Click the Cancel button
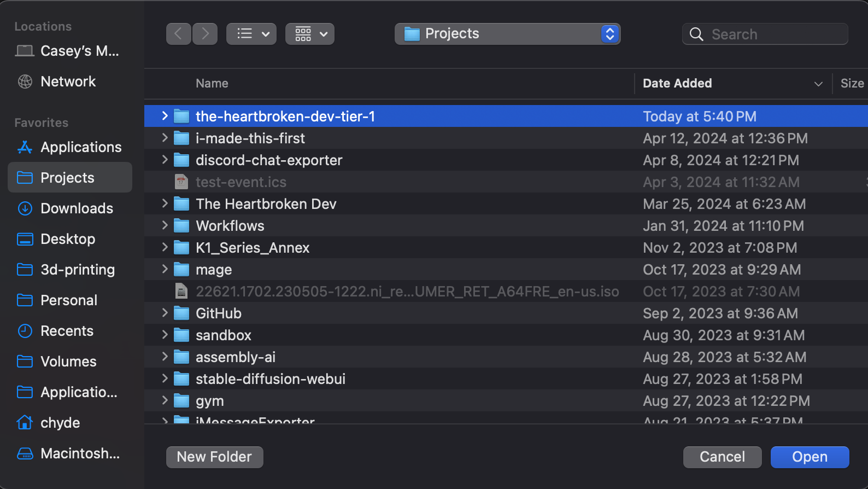Viewport: 868px width, 489px height. pos(722,457)
